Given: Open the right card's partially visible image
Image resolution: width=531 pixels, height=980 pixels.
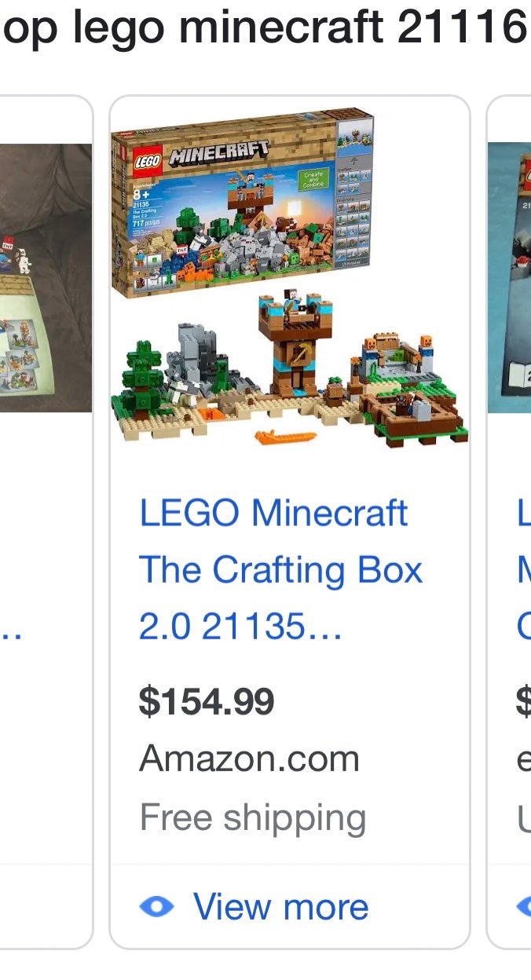Looking at the screenshot, I should (510, 277).
